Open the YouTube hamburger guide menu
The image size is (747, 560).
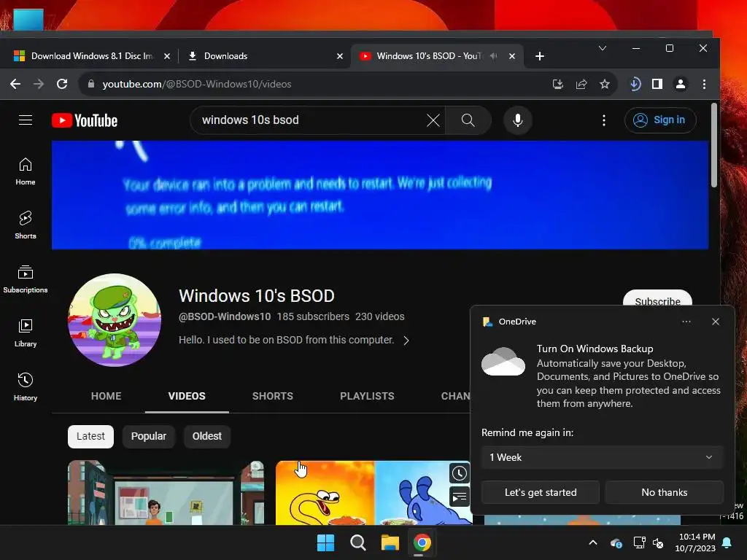point(26,120)
